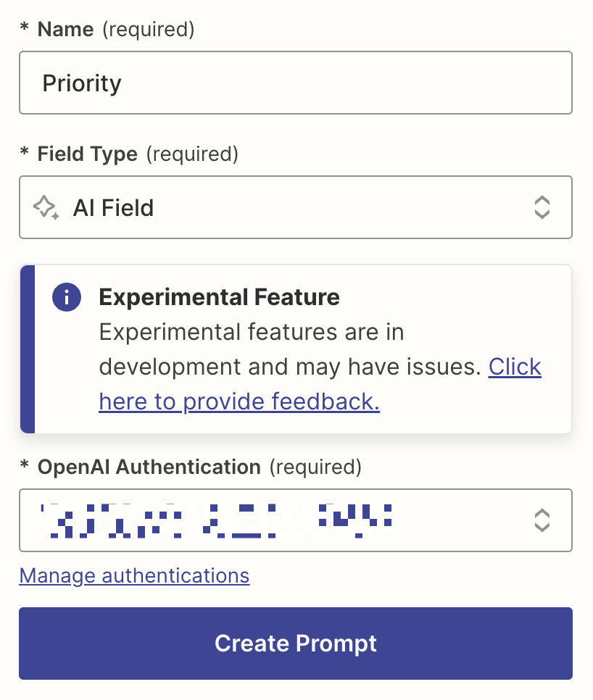593x700 pixels.
Task: Click the bold "Field Type" label
Action: 87,154
